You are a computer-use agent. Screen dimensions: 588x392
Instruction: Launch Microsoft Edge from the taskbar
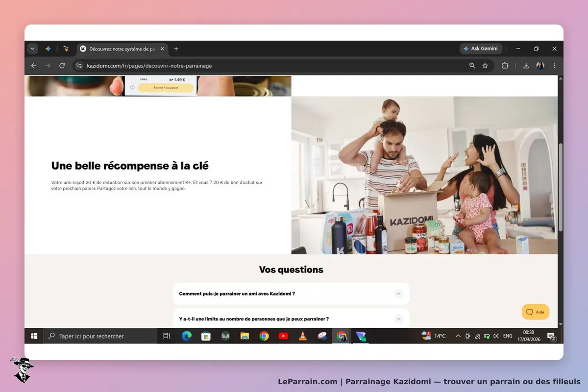187,336
